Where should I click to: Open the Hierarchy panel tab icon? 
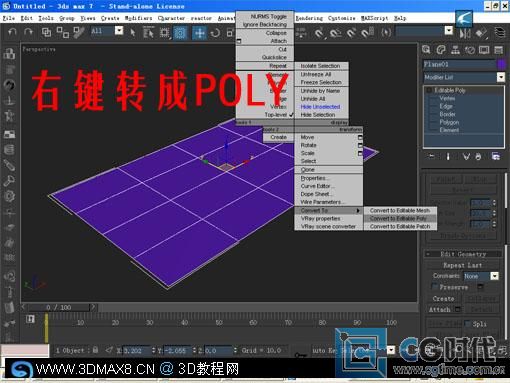coord(455,50)
